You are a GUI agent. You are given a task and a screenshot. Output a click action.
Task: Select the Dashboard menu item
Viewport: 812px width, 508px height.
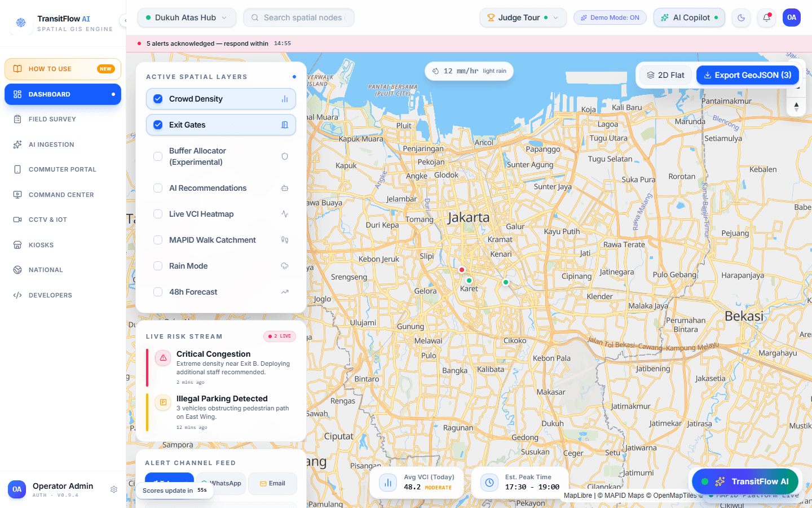tap(63, 94)
